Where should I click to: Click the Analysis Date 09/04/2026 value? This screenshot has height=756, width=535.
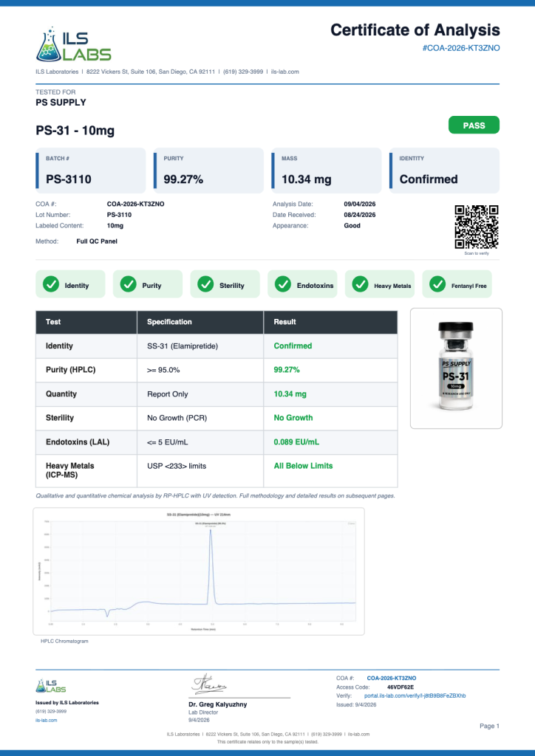pos(359,205)
